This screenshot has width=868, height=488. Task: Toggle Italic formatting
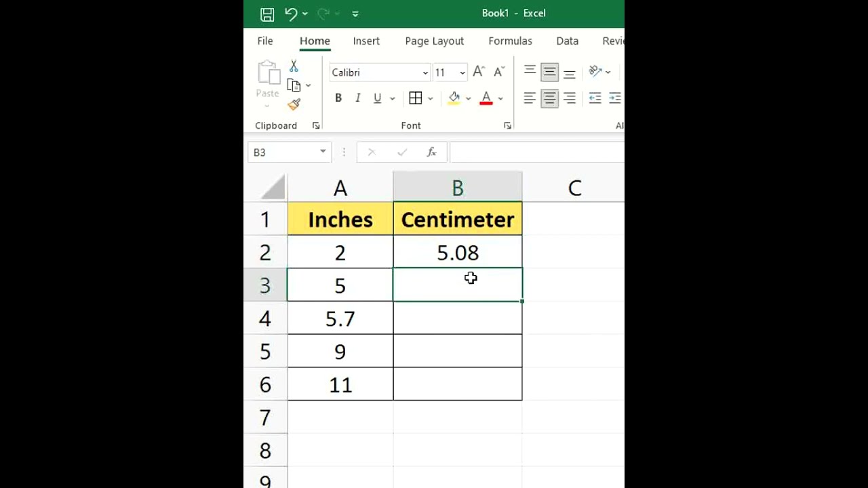[x=358, y=98]
